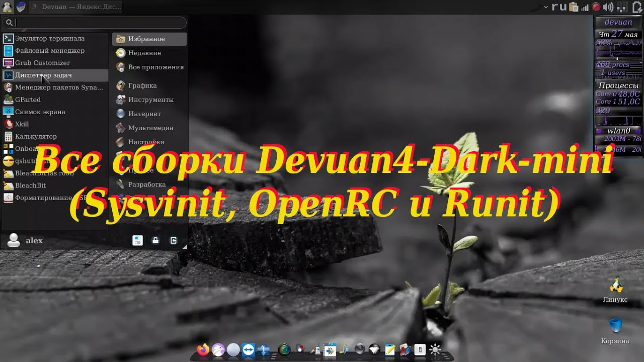Select Избранное category
The height and width of the screenshot is (362, 644).
point(149,39)
